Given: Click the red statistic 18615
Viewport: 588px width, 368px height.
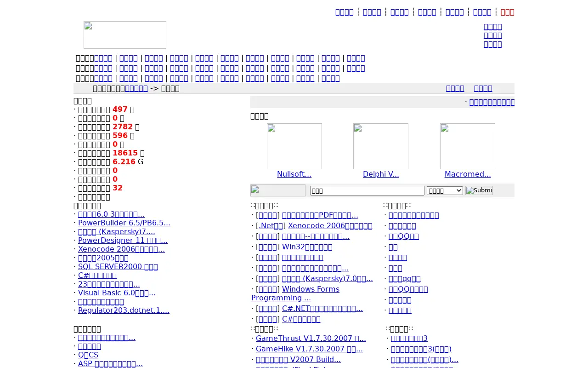Looking at the screenshot, I should tap(125, 153).
